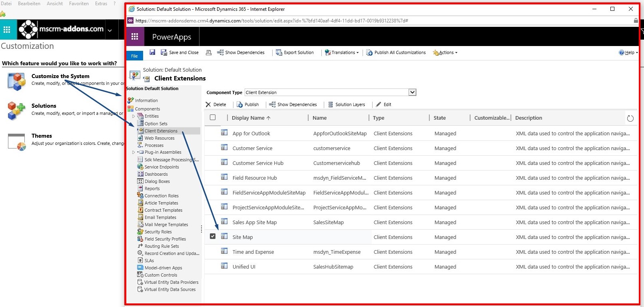Click the Edit button with pencil icon
This screenshot has height=307, width=644.
(x=383, y=104)
